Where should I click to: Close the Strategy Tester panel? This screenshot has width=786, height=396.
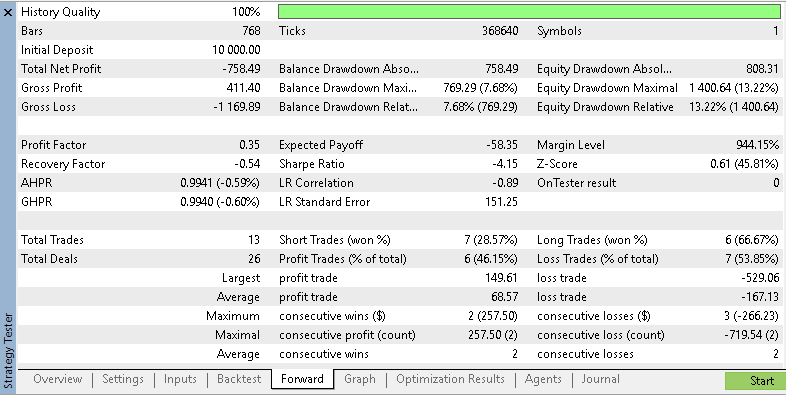tap(8, 12)
